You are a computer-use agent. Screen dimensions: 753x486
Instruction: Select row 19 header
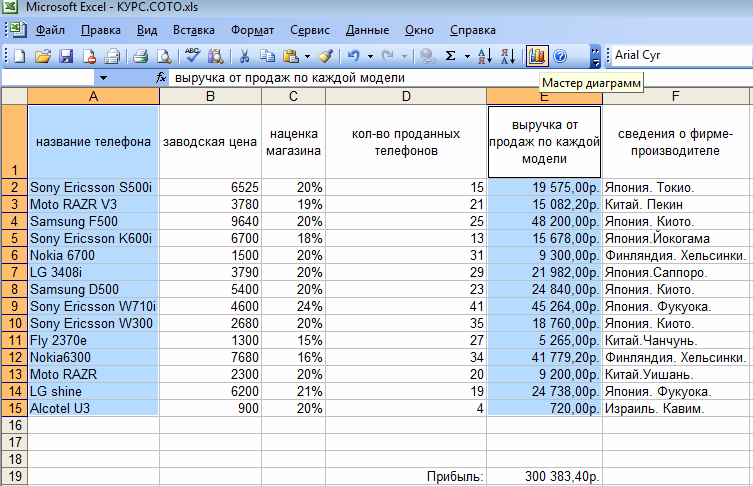tap(13, 476)
